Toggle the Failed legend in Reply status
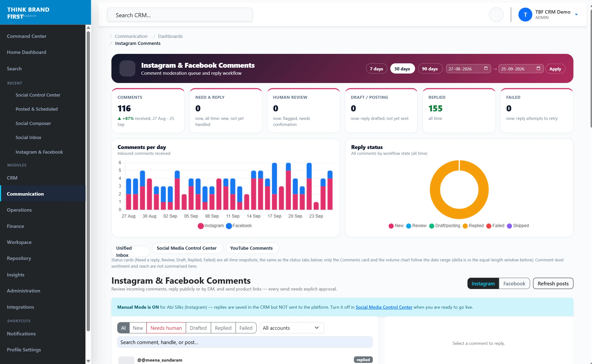592x364 pixels. [495, 226]
